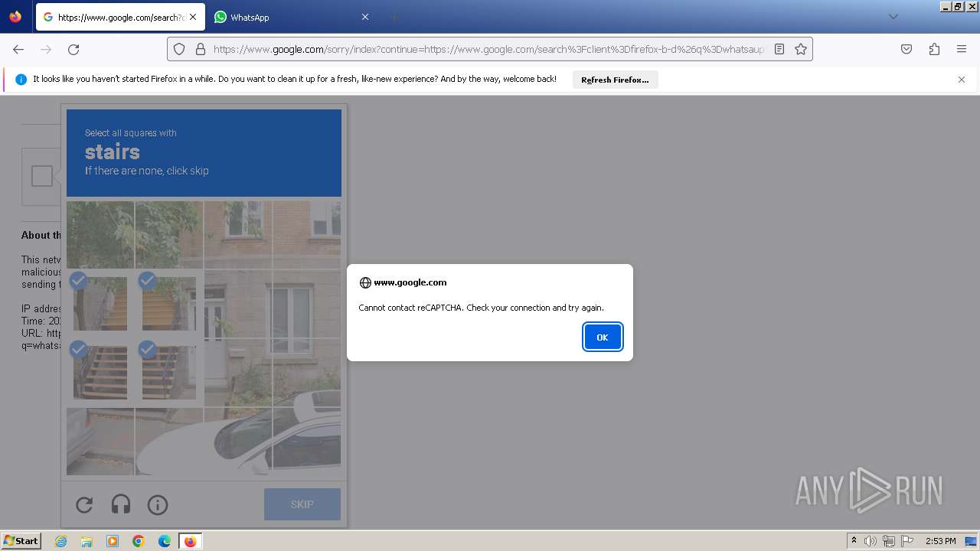Open a new tab

tap(394, 17)
